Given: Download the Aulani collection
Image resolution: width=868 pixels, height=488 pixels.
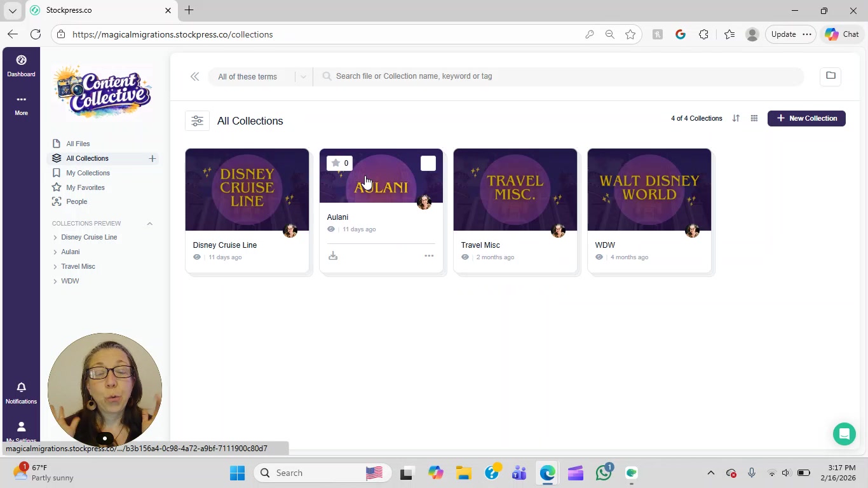Looking at the screenshot, I should 333,256.
